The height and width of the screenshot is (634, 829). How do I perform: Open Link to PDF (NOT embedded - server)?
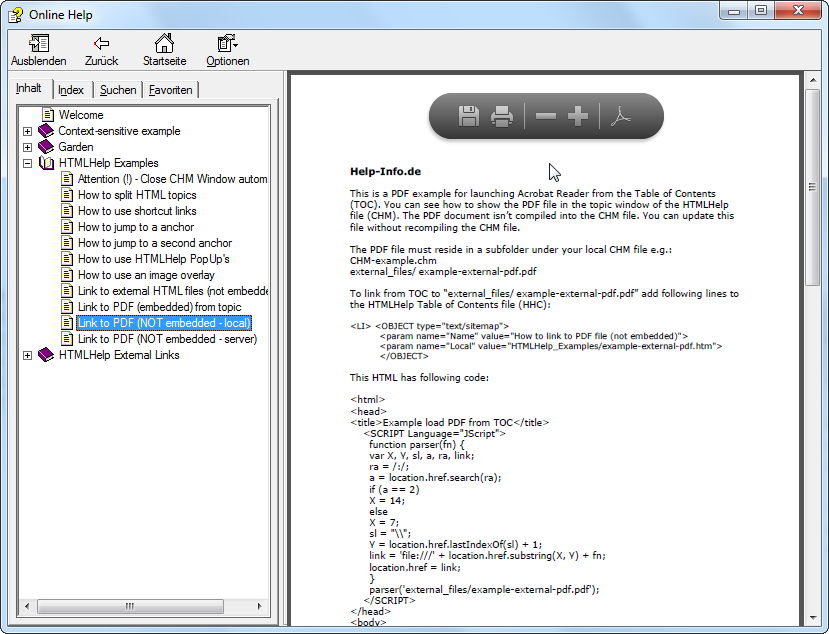click(x=167, y=339)
